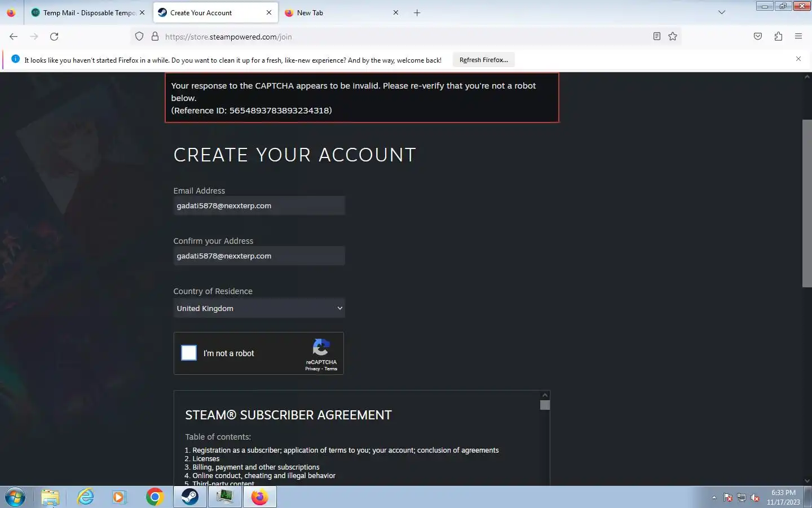Open Steam client from taskbar
Screen dimensions: 812x508
click(190, 497)
